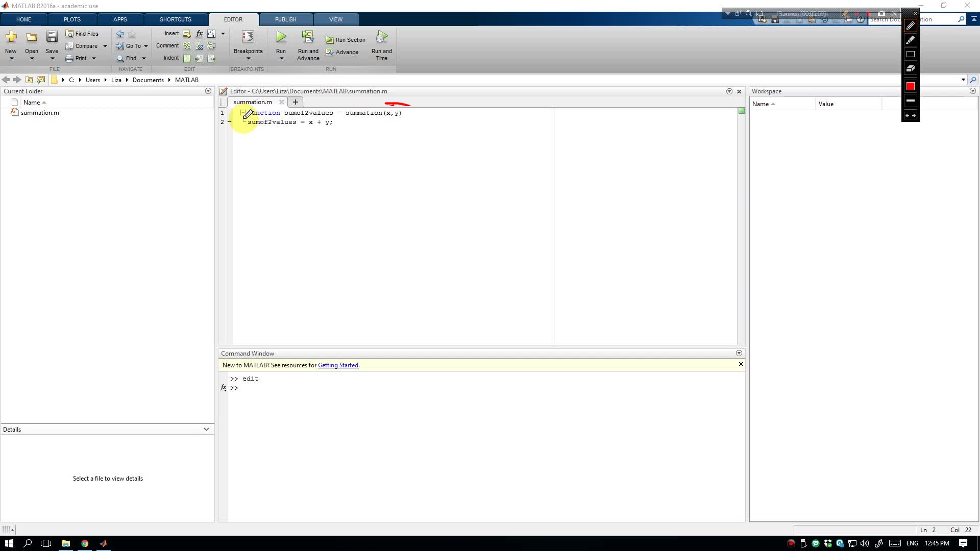This screenshot has height=551, width=980.
Task: Select the eraser tool in overlay
Action: tap(910, 68)
